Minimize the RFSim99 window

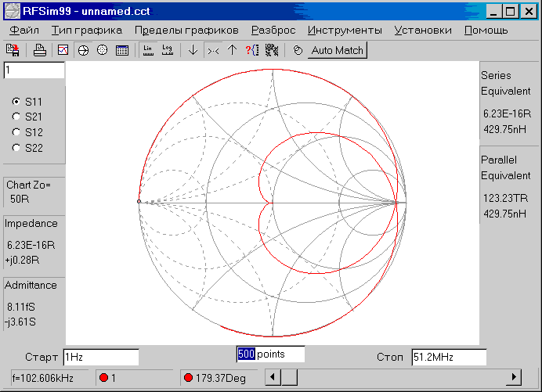(x=493, y=12)
